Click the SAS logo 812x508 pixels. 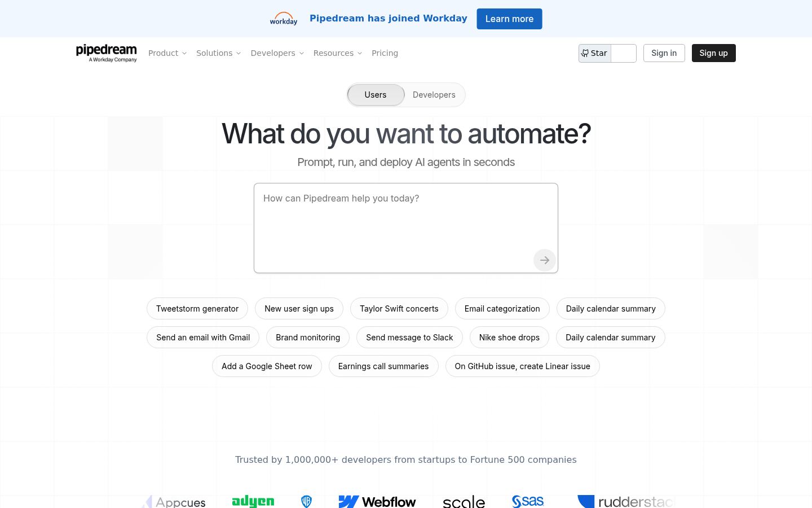pyautogui.click(x=528, y=501)
